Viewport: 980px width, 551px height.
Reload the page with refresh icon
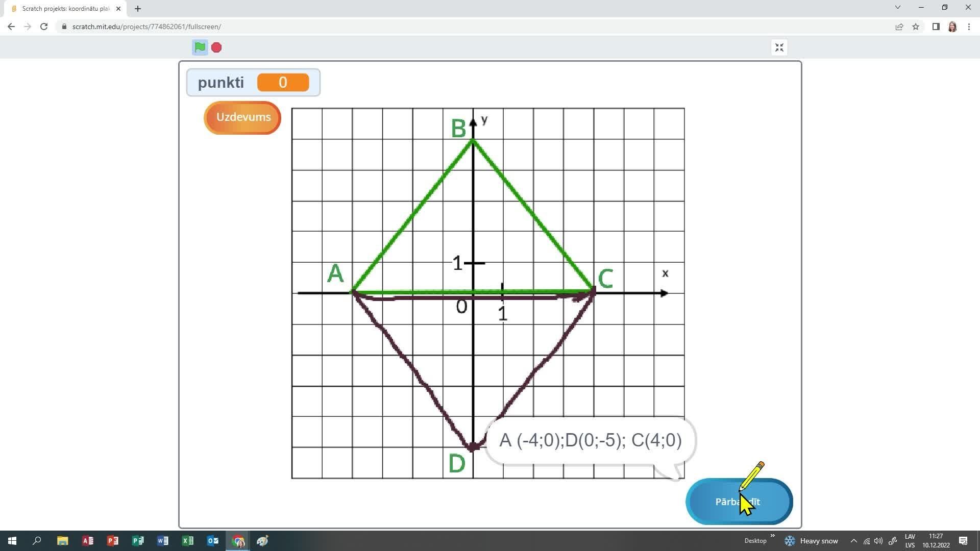[44, 27]
